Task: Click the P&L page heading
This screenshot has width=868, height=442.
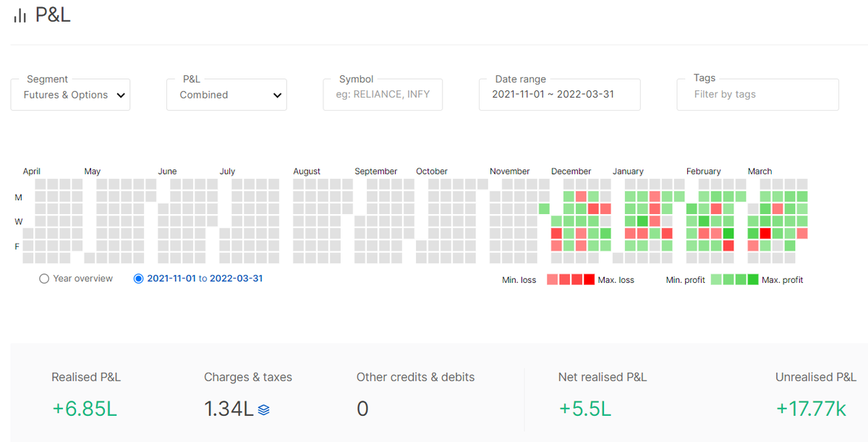Action: point(53,15)
